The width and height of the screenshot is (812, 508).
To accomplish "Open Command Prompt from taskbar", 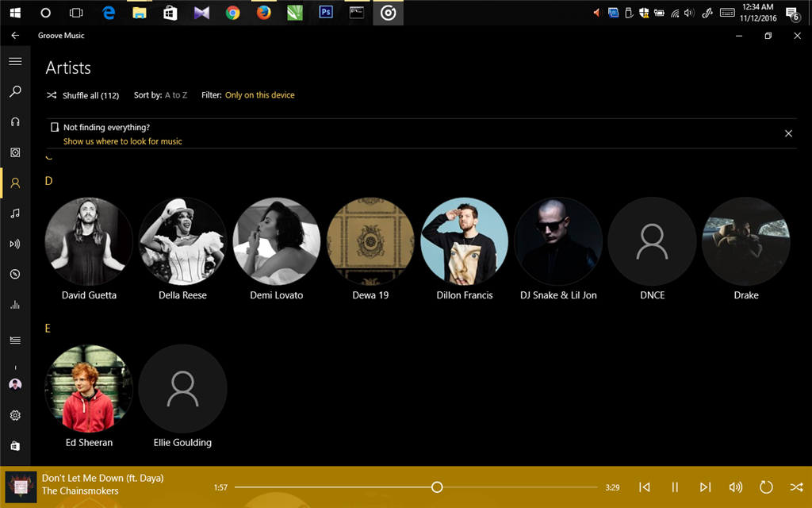I will 357,13.
